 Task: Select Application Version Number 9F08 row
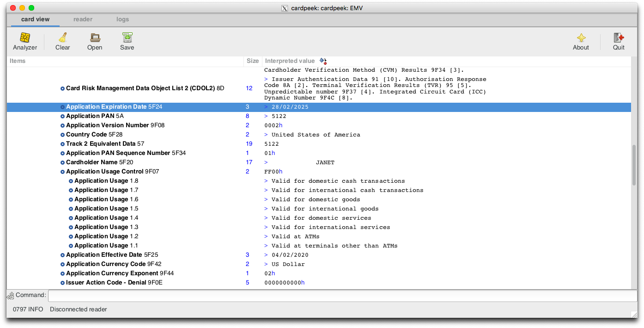(319, 125)
